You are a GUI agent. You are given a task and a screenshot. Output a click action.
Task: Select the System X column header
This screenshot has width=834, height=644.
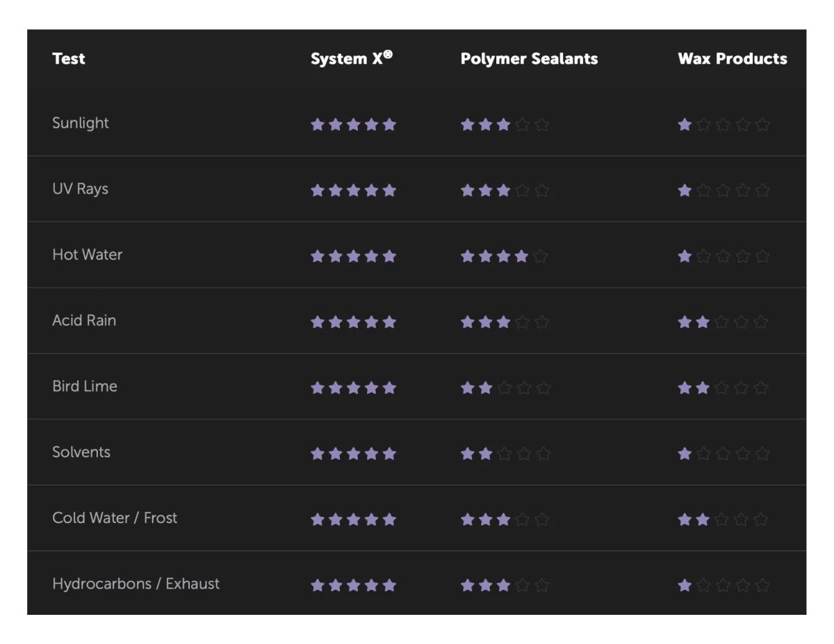[x=352, y=58]
